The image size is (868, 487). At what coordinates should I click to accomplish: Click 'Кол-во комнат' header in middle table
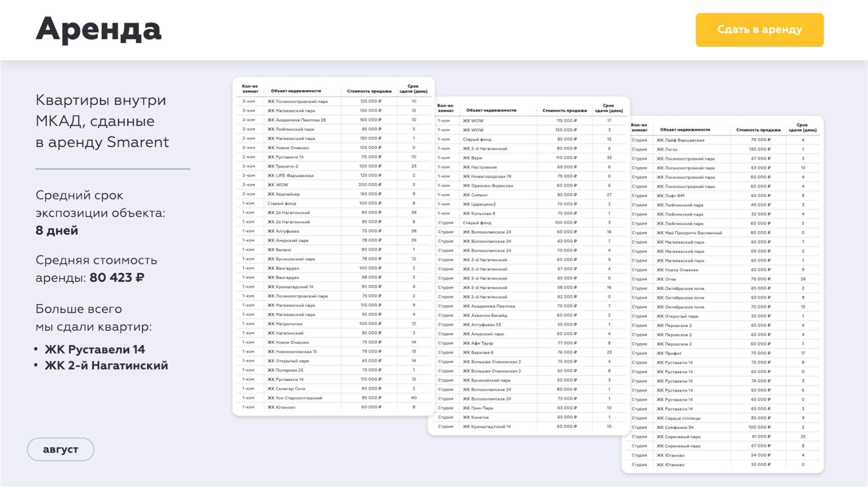point(445,108)
